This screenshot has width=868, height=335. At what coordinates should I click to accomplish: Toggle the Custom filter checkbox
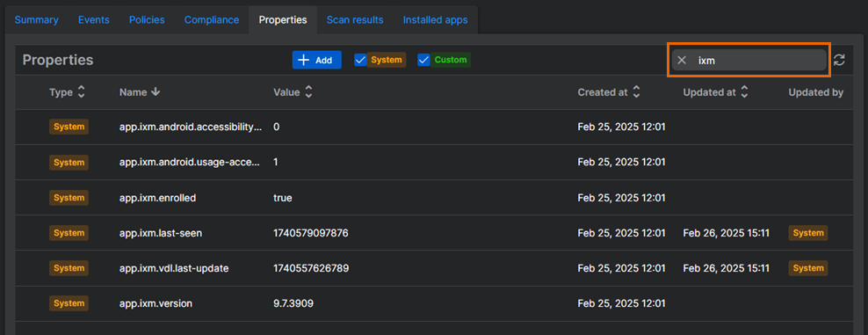[x=424, y=60]
